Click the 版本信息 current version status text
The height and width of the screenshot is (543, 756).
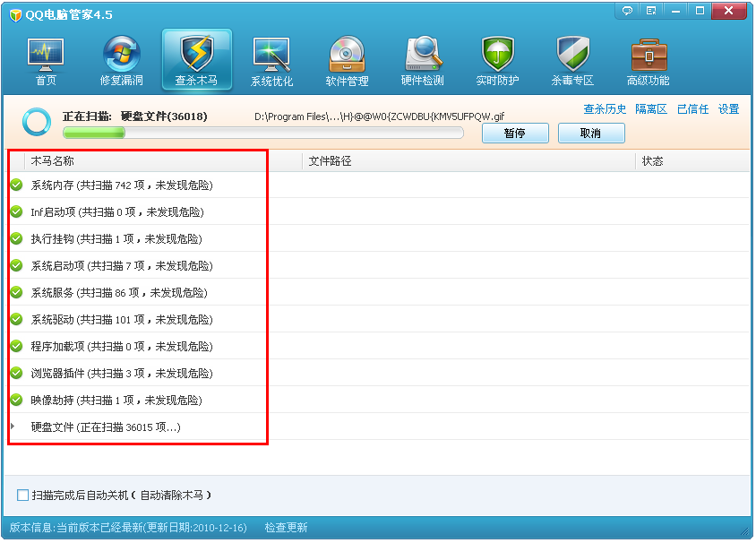128,528
